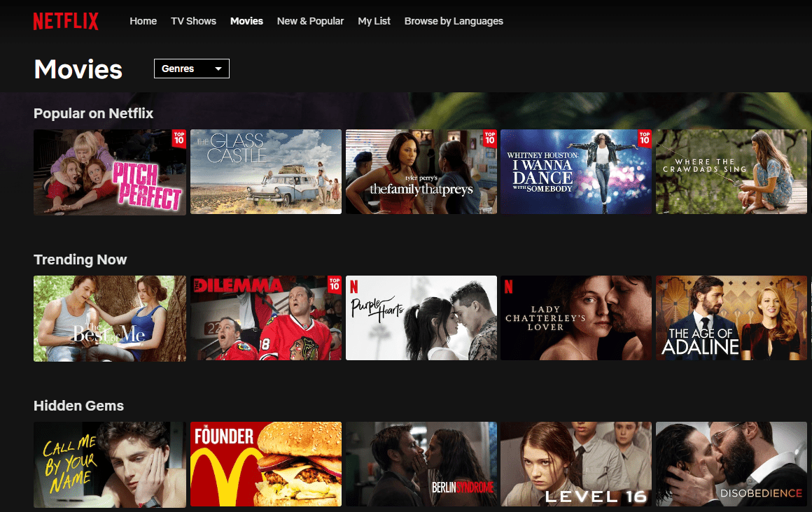Select The Founder from Hidden Gems
Image resolution: width=812 pixels, height=512 pixels.
pyautogui.click(x=265, y=464)
